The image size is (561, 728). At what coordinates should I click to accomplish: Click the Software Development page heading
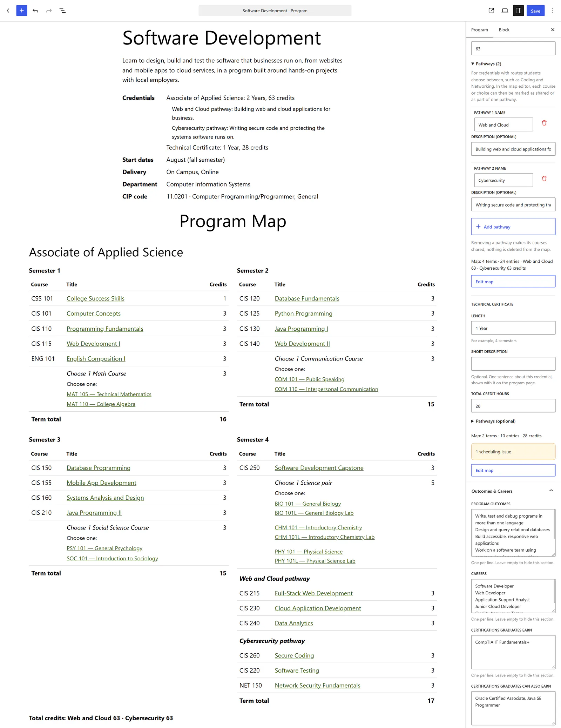click(x=222, y=38)
